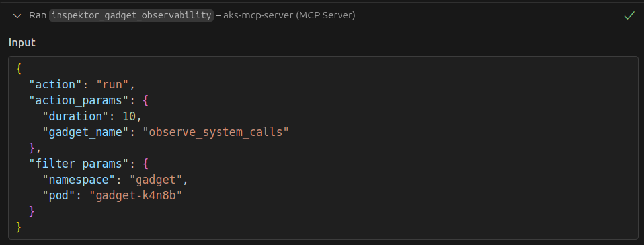Click the "pod" key

pyautogui.click(x=59, y=196)
